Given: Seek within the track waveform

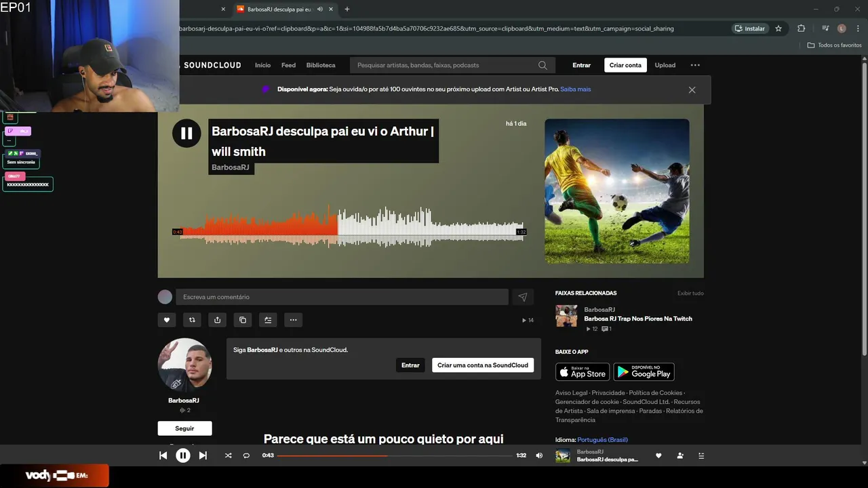Looking at the screenshot, I should point(349,227).
